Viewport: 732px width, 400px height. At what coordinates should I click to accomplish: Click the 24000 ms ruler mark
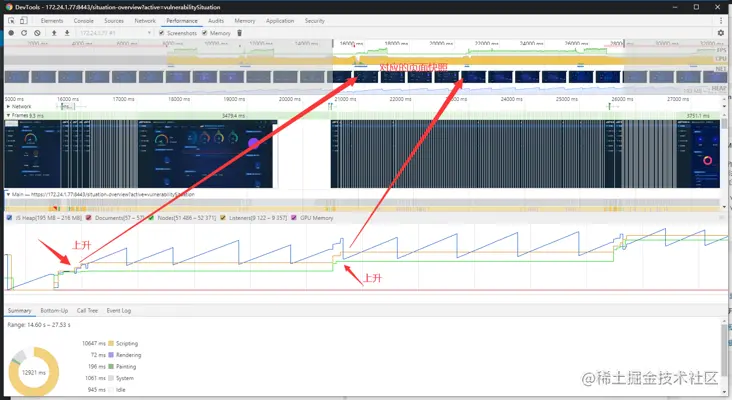coord(511,99)
